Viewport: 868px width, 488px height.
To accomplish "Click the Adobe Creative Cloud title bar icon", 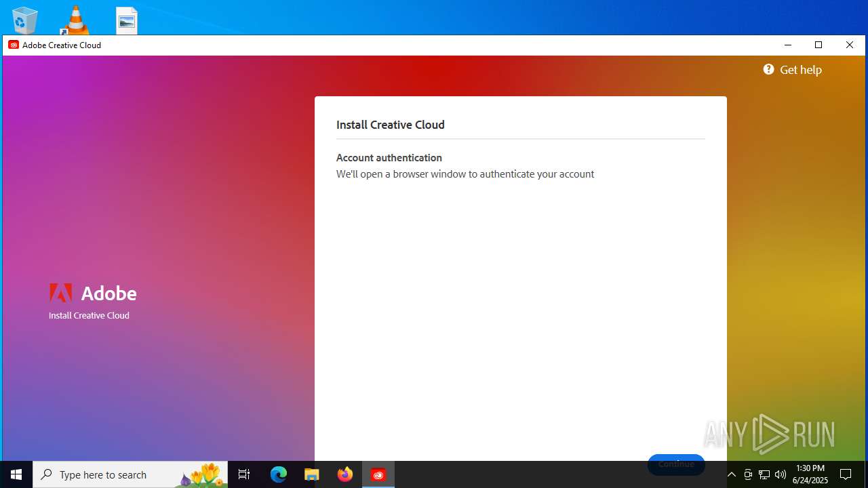I will pyautogui.click(x=13, y=45).
